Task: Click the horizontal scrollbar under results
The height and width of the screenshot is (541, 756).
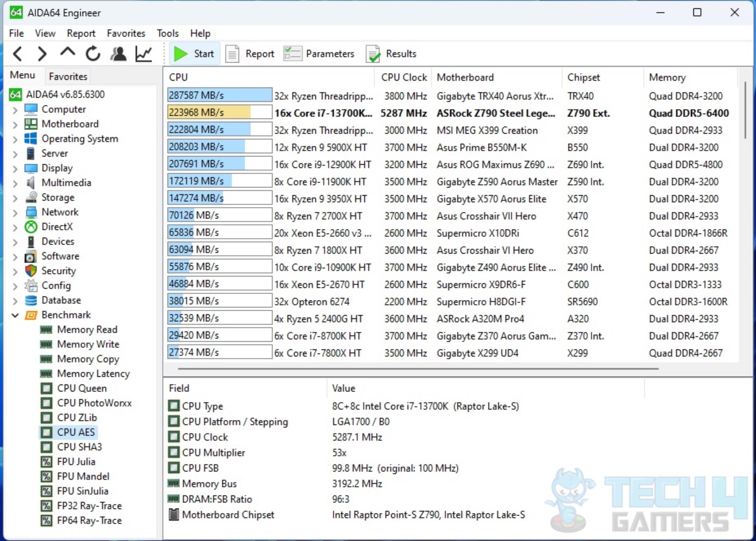Action: pyautogui.click(x=418, y=368)
